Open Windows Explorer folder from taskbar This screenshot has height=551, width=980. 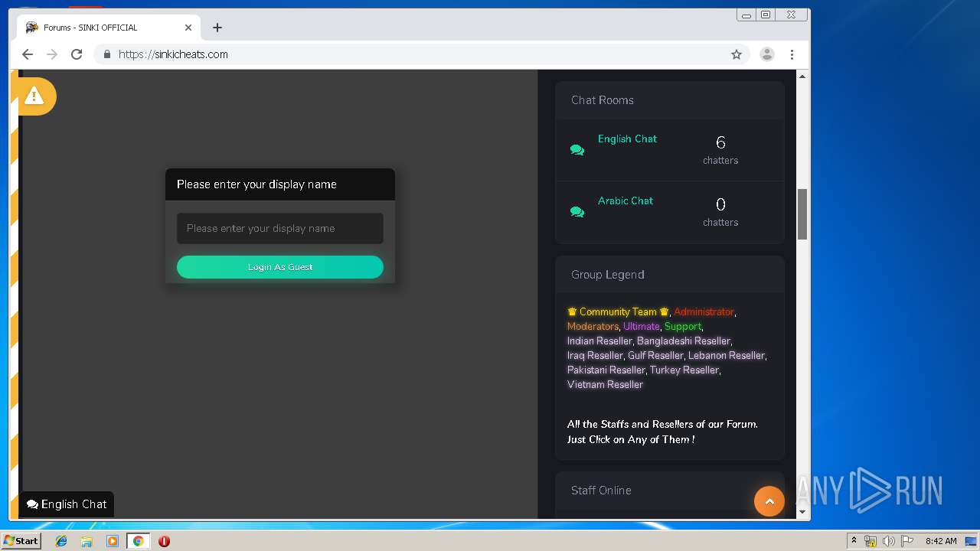[x=87, y=541]
